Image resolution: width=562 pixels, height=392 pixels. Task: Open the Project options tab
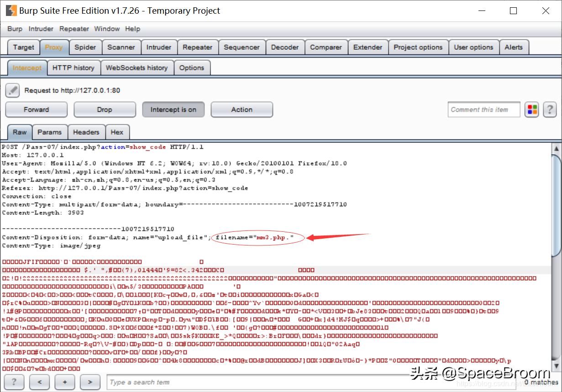click(418, 47)
